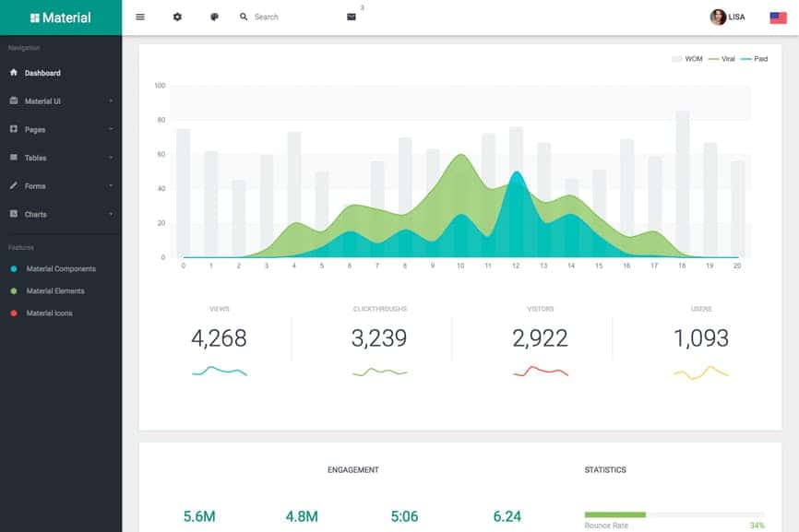Open settings gear icon in top bar
Screen dimensions: 799x532
tap(178, 17)
